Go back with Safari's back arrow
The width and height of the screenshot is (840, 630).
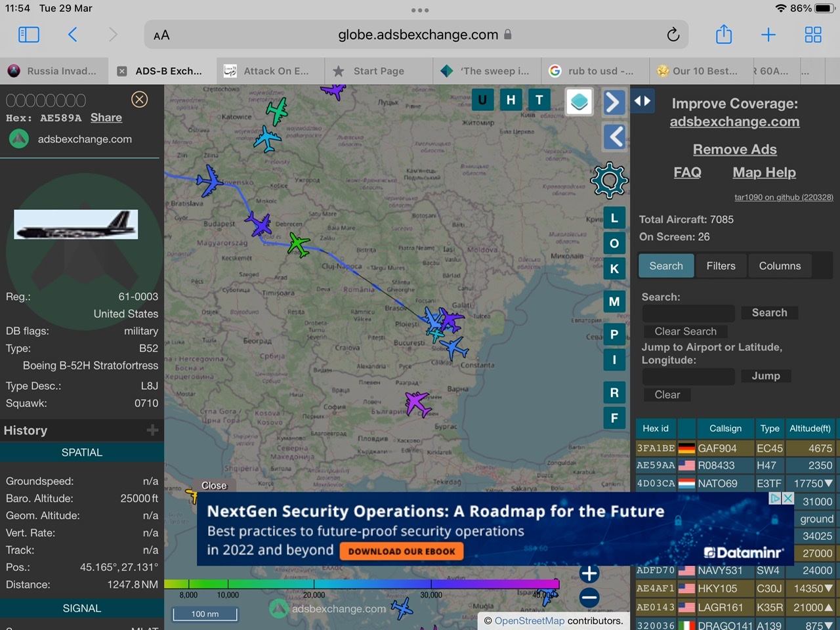(x=73, y=35)
